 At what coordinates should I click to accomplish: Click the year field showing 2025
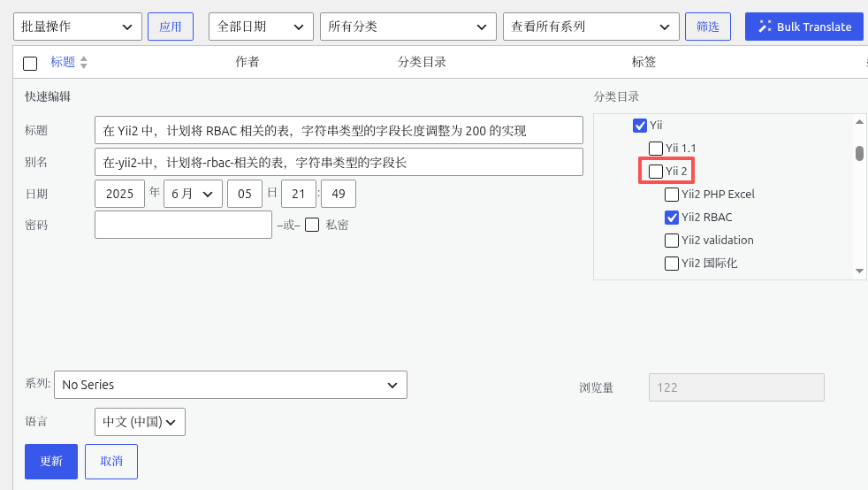(119, 194)
